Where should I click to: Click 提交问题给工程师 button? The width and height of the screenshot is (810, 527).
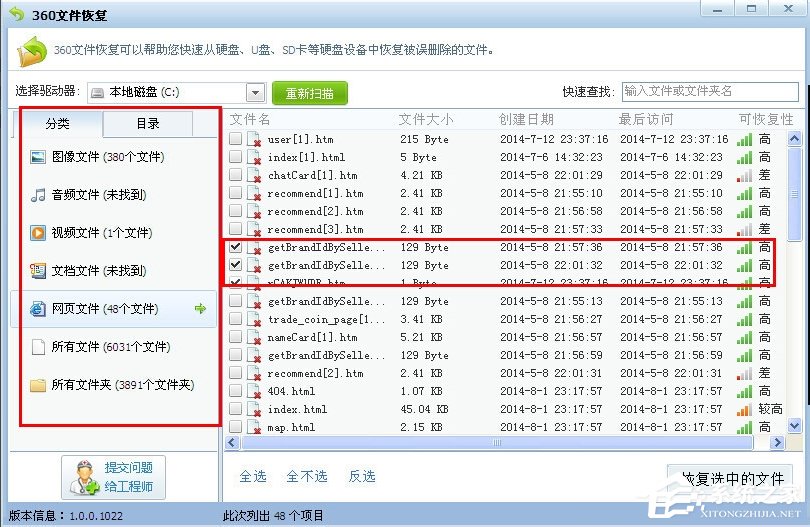pos(114,477)
